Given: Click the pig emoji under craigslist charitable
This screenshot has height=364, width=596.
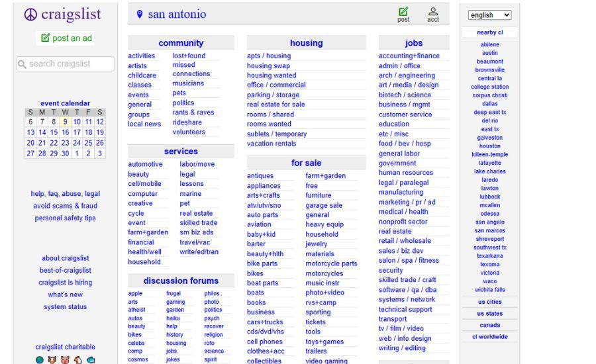Looking at the screenshot, I should (x=66, y=359).
